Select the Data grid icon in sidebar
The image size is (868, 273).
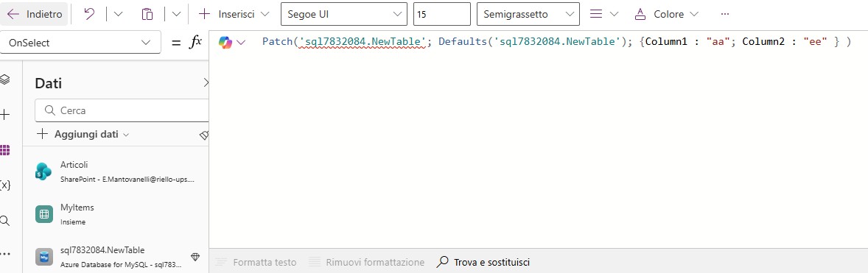(5, 150)
